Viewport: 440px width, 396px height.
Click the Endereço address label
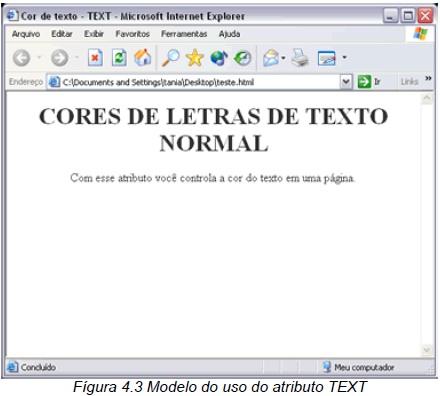click(x=26, y=82)
